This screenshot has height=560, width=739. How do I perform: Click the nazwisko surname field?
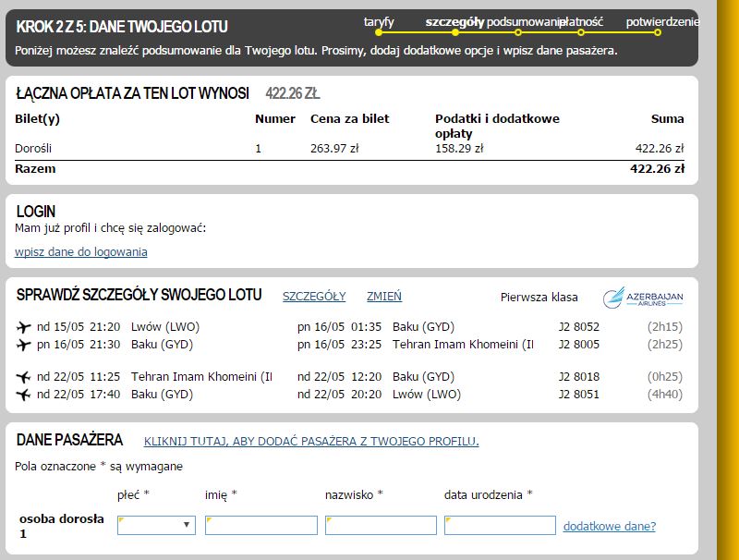(381, 525)
